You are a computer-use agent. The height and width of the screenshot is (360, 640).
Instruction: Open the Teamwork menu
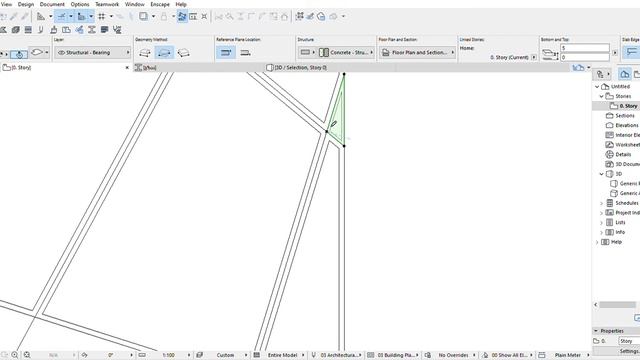point(107,4)
